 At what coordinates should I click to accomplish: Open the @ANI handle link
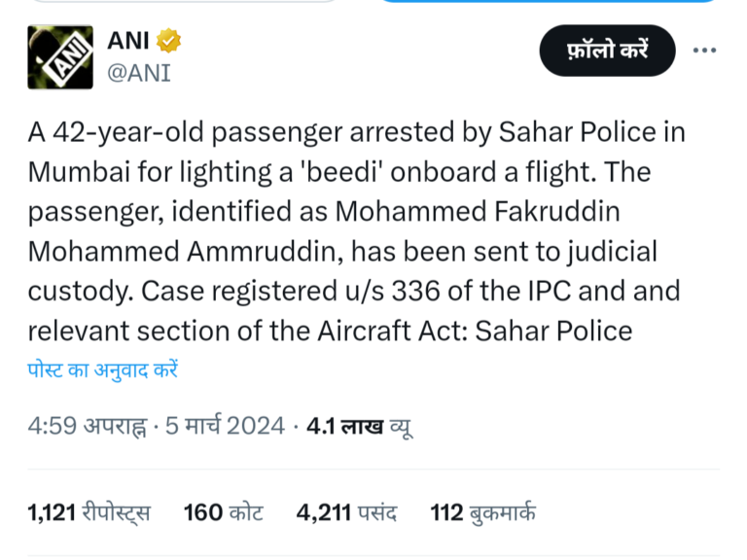tap(137, 73)
